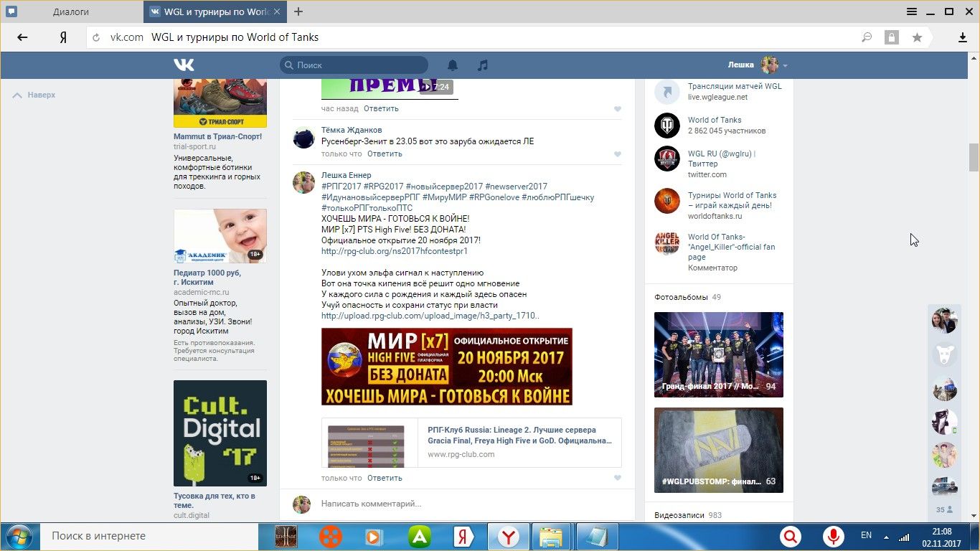Close the WGL tab
980x551 pixels.
(277, 12)
